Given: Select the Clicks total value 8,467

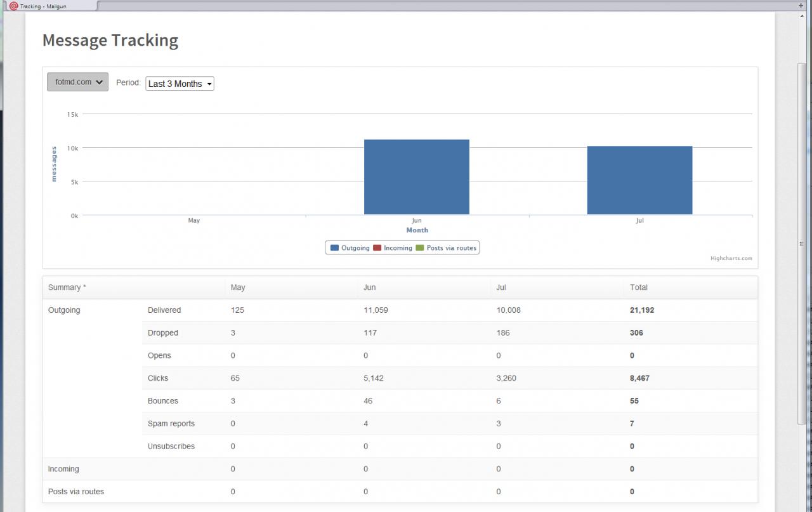Looking at the screenshot, I should click(639, 378).
